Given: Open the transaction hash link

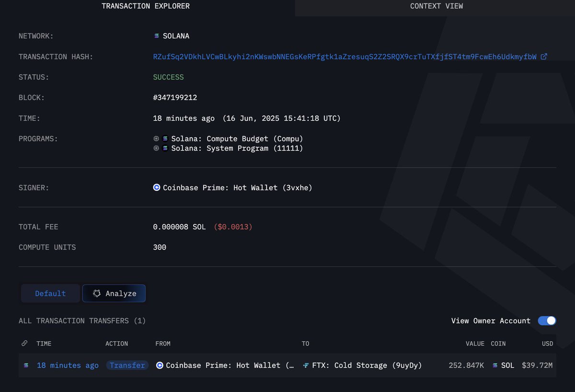Looking at the screenshot, I should pos(345,57).
